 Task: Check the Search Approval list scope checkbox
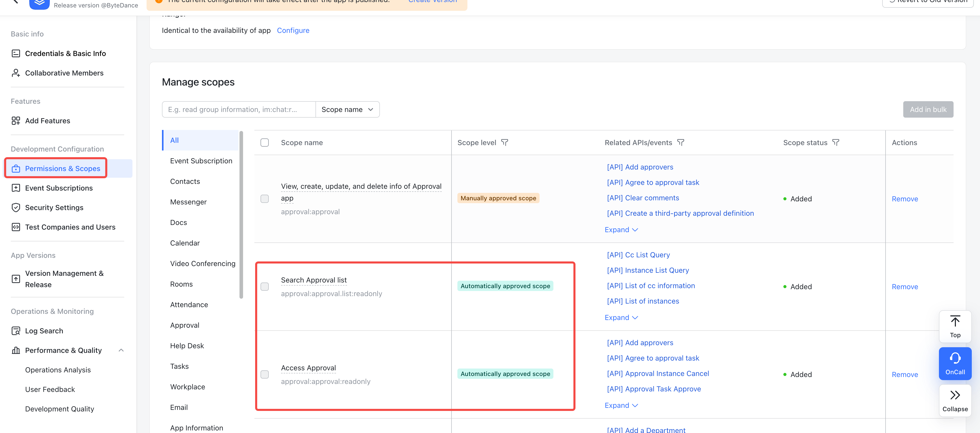click(264, 287)
